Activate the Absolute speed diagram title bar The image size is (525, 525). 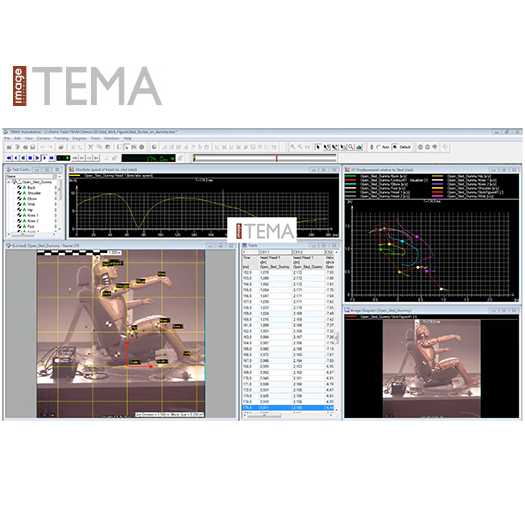(204, 170)
